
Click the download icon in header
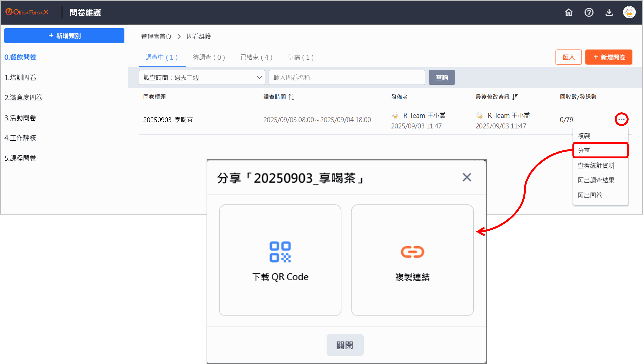609,12
